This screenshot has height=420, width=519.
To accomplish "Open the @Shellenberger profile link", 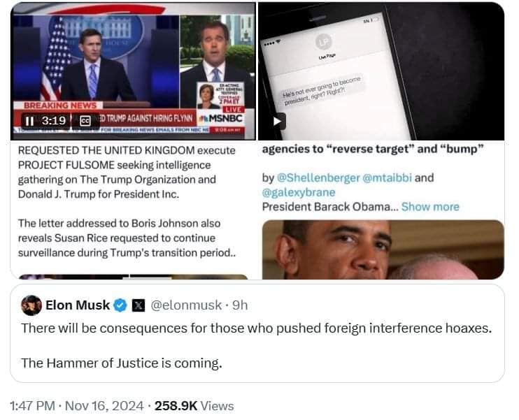I will tap(318, 178).
